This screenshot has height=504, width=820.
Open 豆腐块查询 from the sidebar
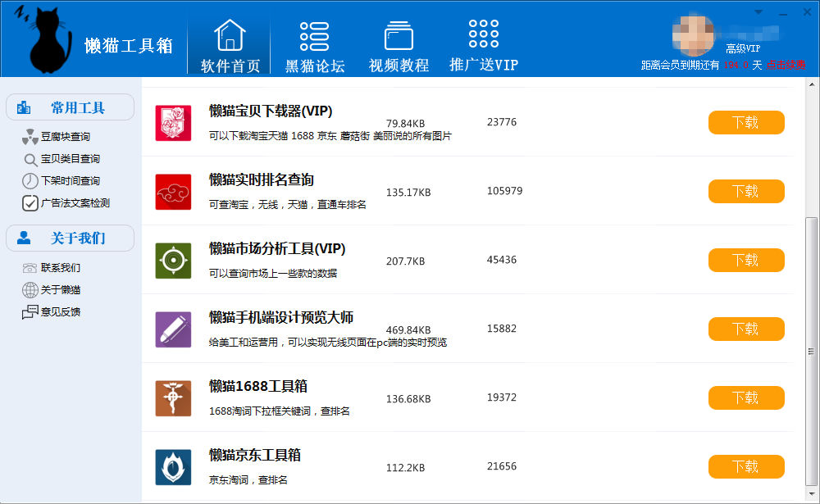tap(65, 137)
